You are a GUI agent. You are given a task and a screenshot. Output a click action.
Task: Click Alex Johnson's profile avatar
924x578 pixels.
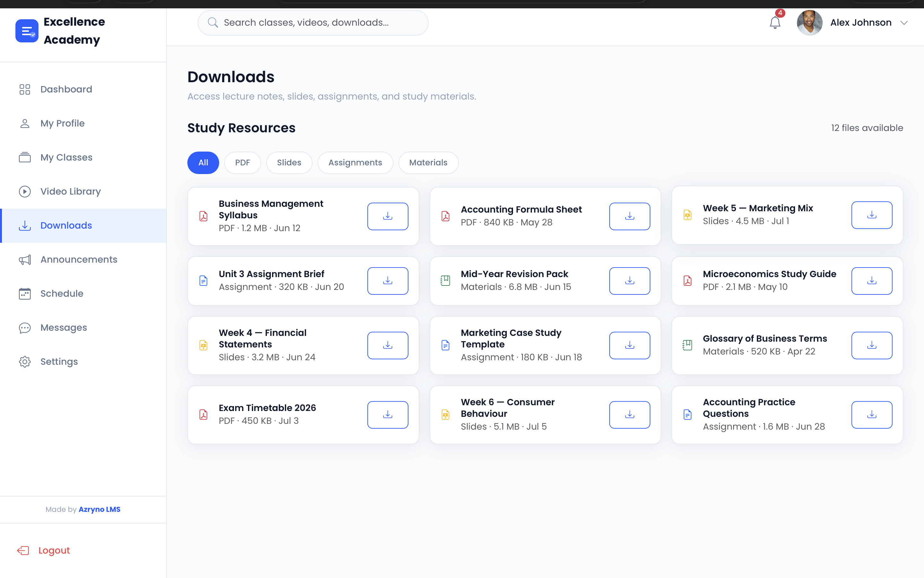tap(809, 22)
